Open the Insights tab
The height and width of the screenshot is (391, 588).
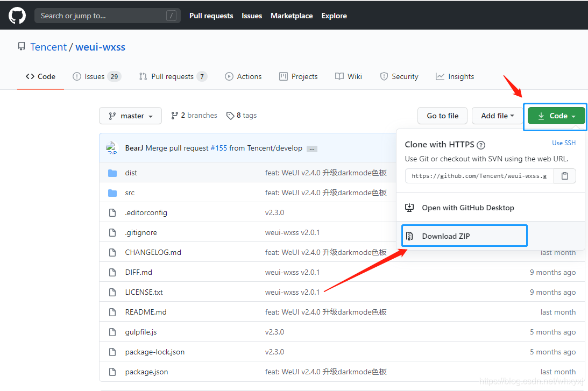pyautogui.click(x=455, y=76)
